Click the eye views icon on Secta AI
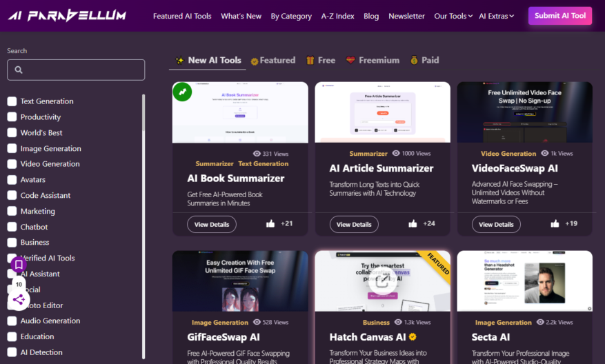 [540, 322]
